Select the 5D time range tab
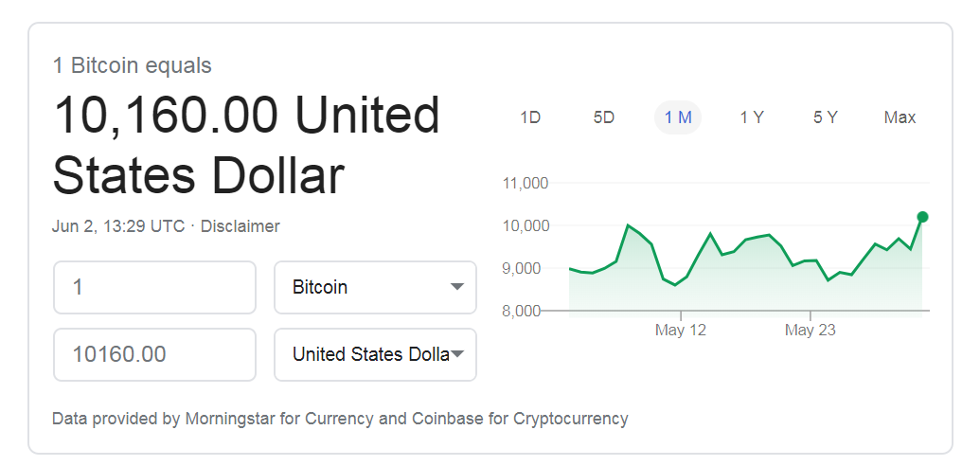 604,117
